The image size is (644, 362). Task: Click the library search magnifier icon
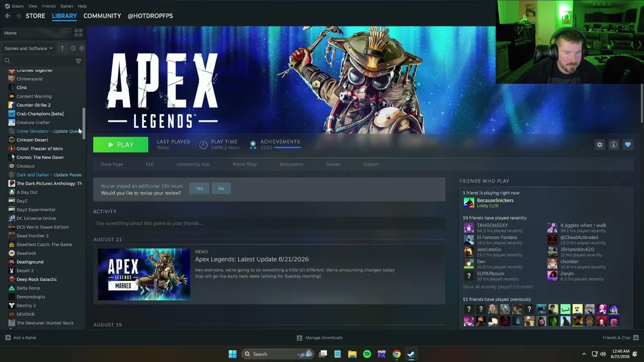pos(7,61)
